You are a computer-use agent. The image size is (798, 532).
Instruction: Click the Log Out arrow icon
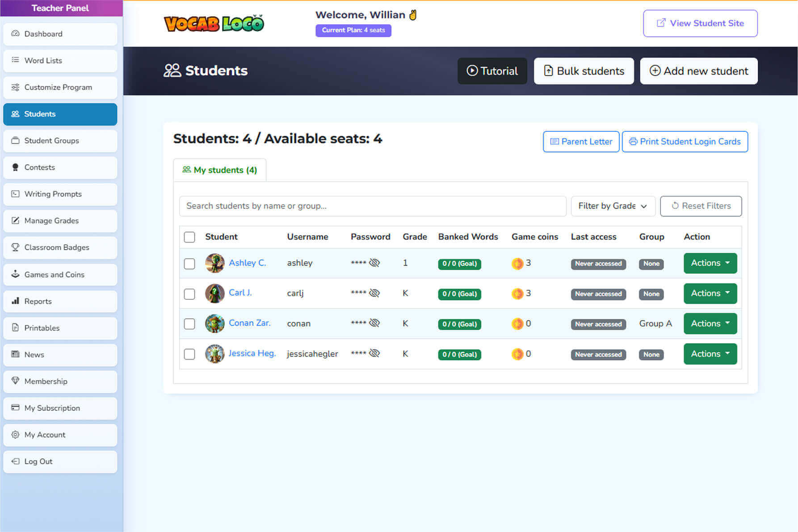point(15,461)
